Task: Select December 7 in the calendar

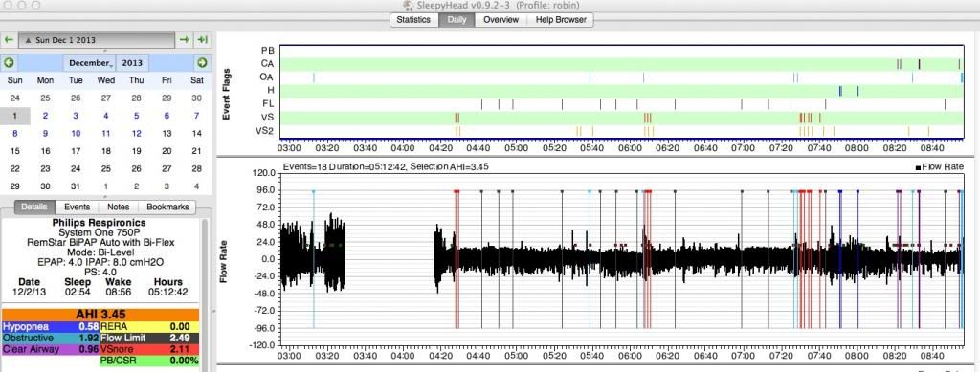Action: 197,116
